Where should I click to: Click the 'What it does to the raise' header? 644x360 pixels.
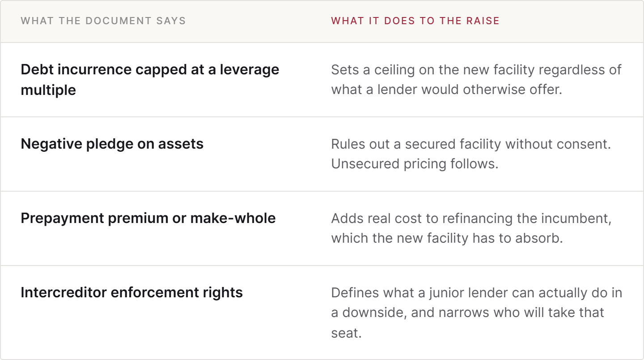[x=415, y=21]
